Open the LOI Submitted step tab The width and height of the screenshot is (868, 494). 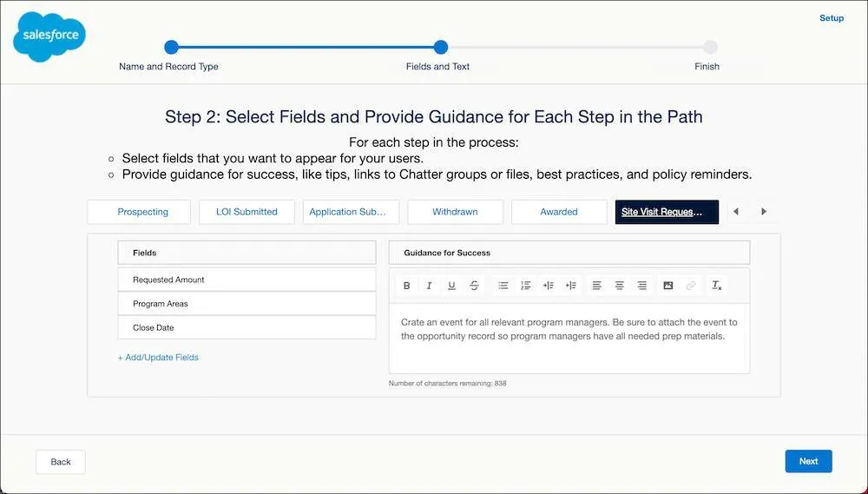[247, 212]
